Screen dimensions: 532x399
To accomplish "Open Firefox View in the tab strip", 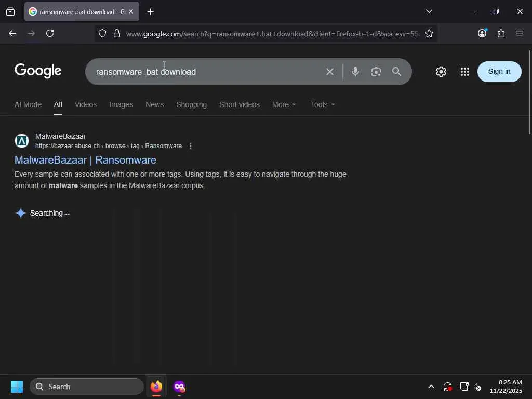I will click(x=10, y=11).
